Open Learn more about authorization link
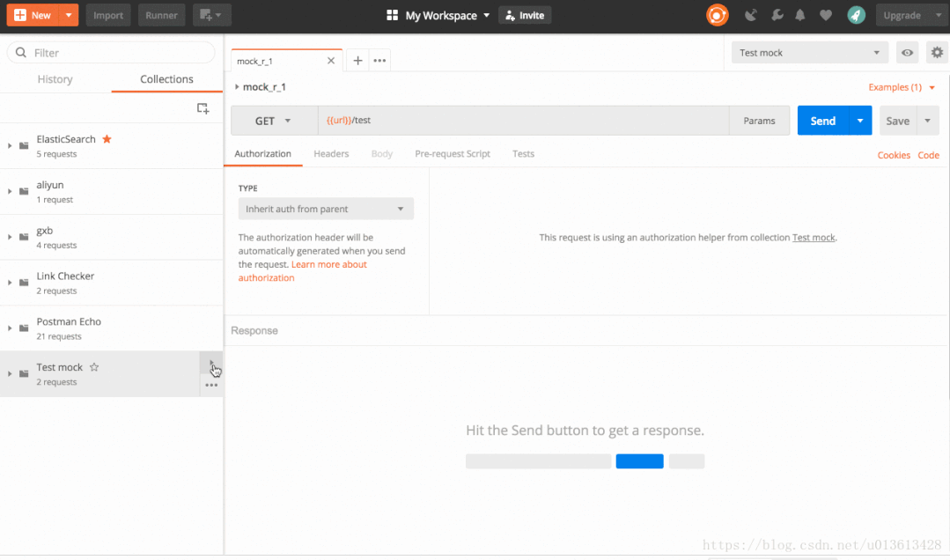Screen dimensions: 950x560 302,271
